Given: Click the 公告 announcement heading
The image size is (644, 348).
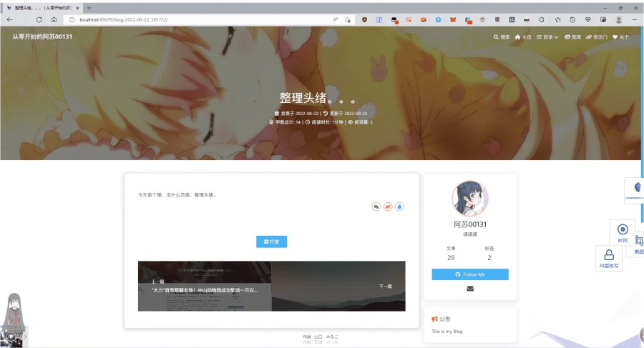Looking at the screenshot, I should pos(441,319).
